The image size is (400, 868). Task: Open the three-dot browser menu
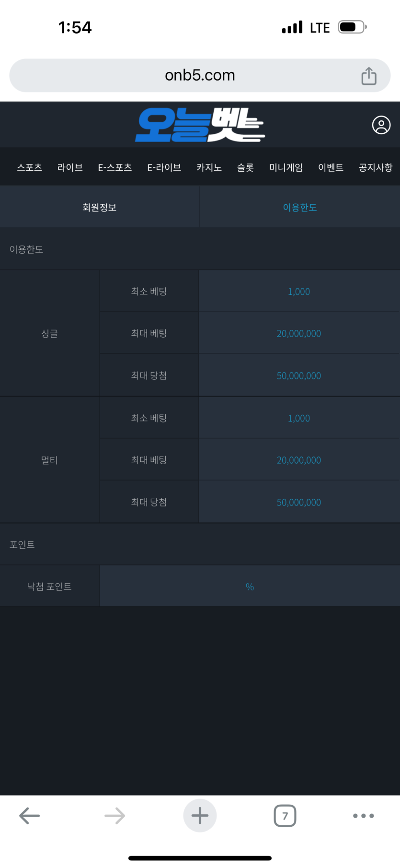point(364,816)
